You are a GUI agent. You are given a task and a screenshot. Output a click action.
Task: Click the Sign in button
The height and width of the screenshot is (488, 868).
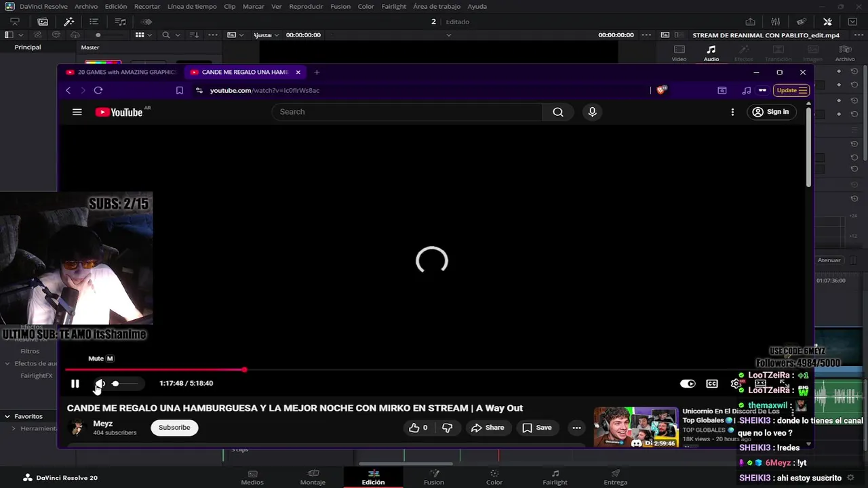(x=771, y=112)
